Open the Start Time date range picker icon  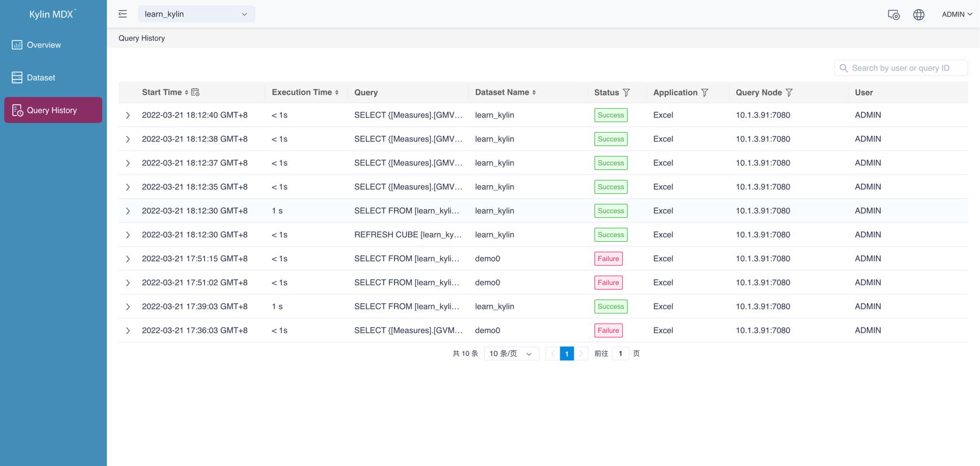click(x=196, y=92)
